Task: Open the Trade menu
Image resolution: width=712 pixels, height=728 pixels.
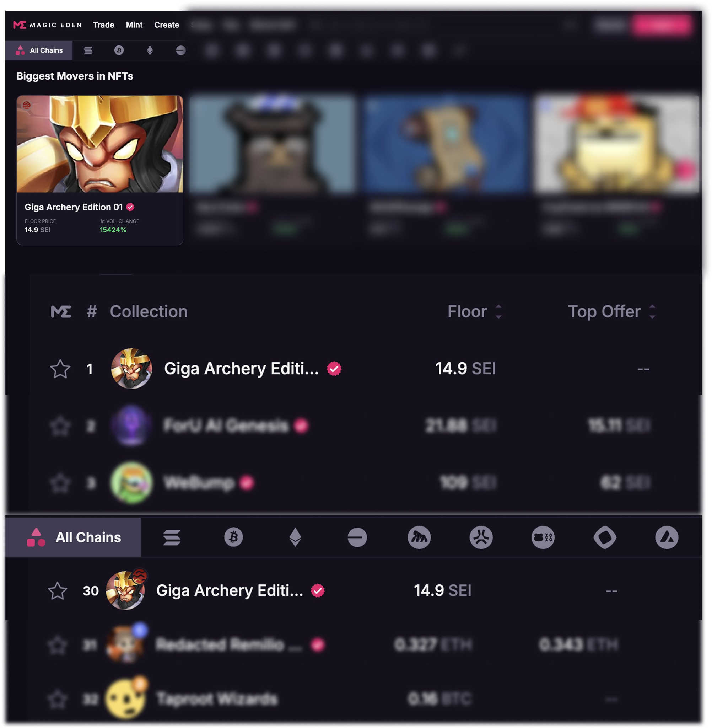Action: tap(104, 25)
